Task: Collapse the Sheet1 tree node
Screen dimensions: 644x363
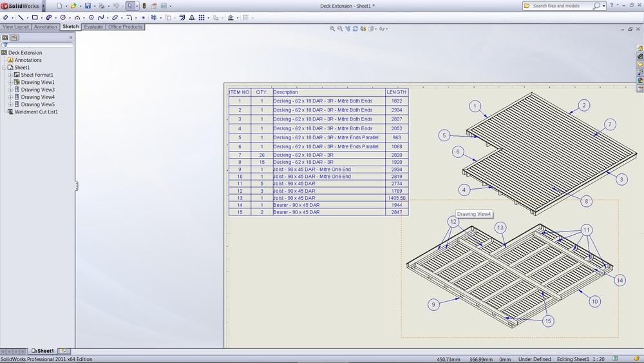Action: tap(4, 68)
